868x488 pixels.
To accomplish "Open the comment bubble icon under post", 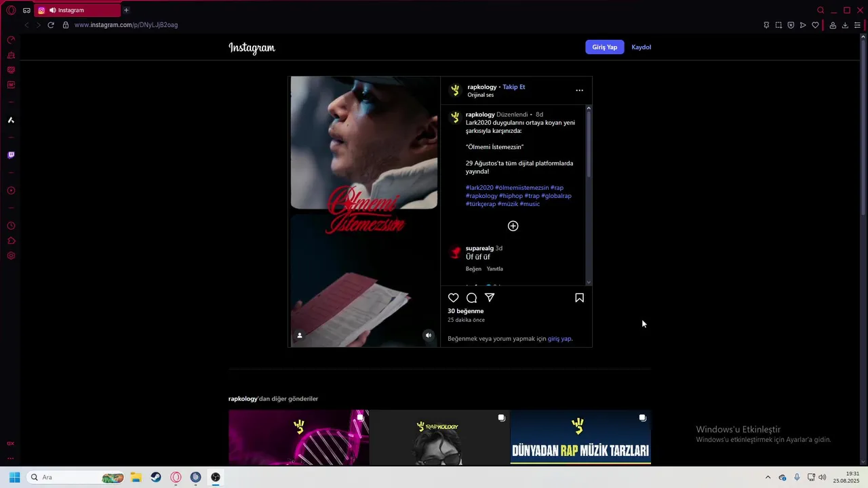I will (x=472, y=298).
